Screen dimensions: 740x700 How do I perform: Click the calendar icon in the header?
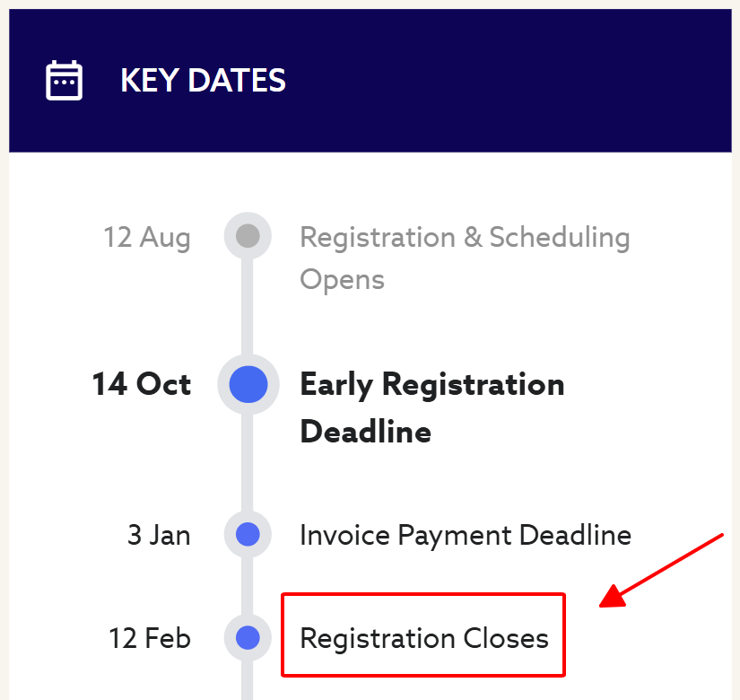pyautogui.click(x=65, y=81)
